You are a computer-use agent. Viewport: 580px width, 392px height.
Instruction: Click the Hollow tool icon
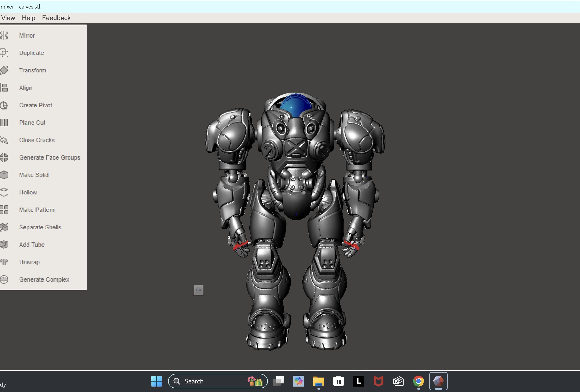tap(4, 192)
